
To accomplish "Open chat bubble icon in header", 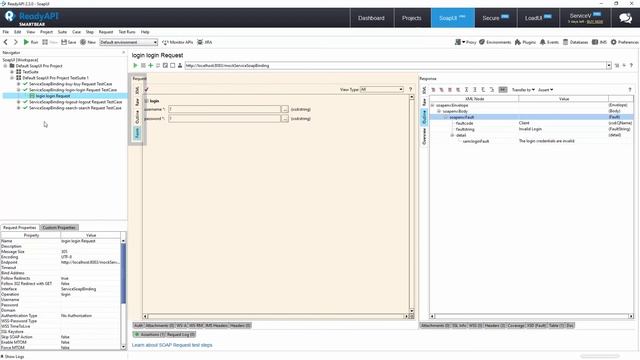I will [625, 18].
